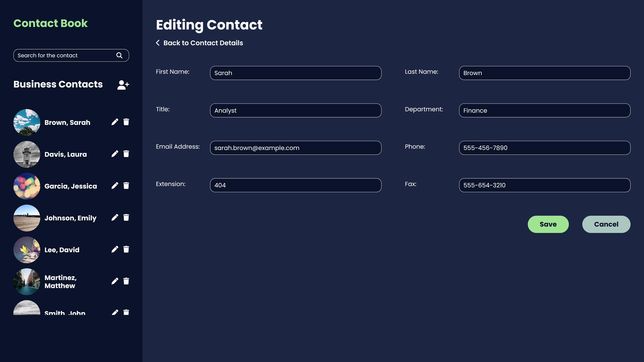The height and width of the screenshot is (362, 644).
Task: Click the edit pencil icon for Davis, Laura
Action: coord(115,154)
